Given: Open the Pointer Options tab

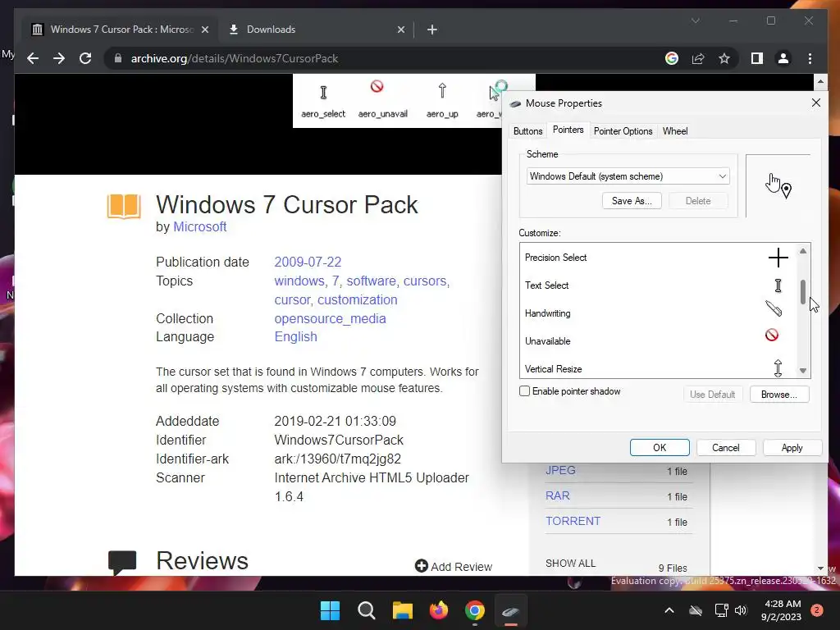Looking at the screenshot, I should pyautogui.click(x=623, y=131).
